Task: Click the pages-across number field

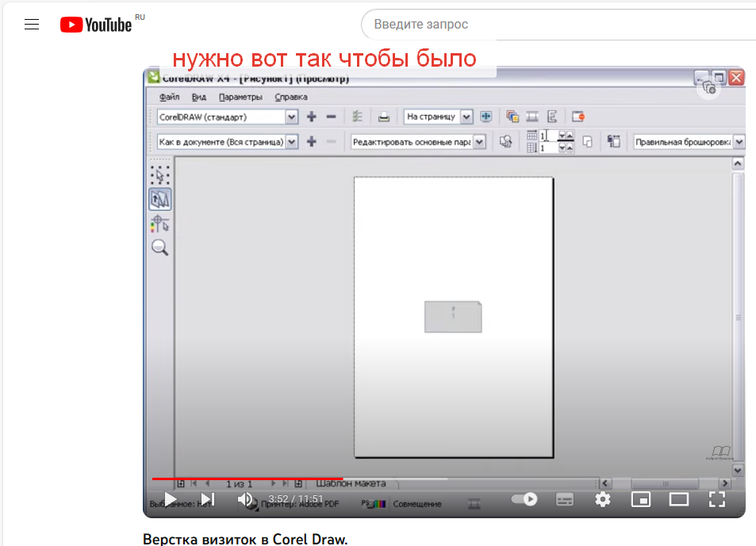Action: 547,136
